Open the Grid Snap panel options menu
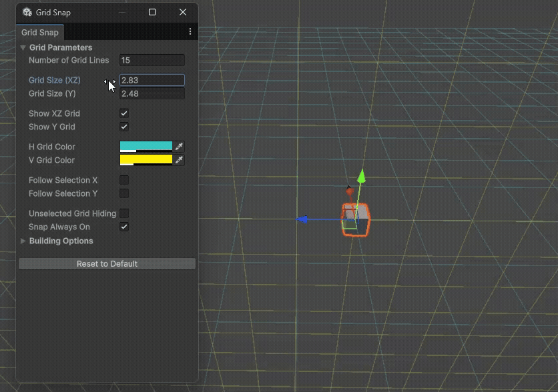This screenshot has width=558, height=392. pos(190,31)
